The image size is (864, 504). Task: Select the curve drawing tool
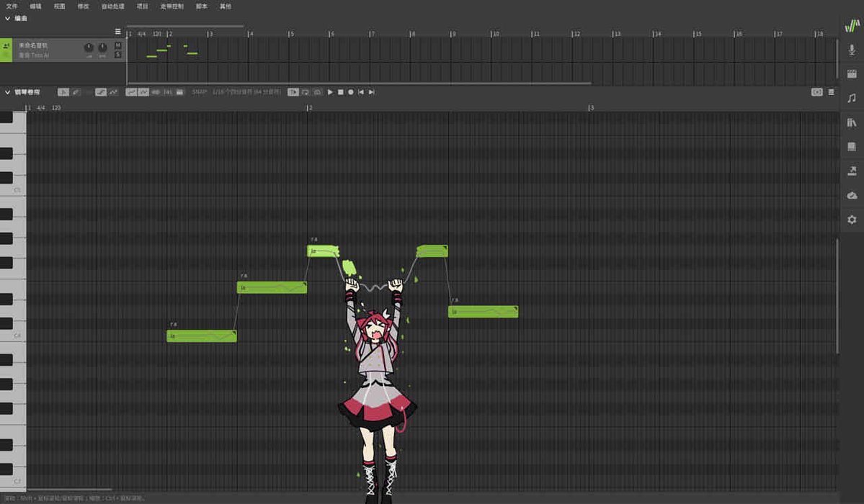tap(114, 92)
